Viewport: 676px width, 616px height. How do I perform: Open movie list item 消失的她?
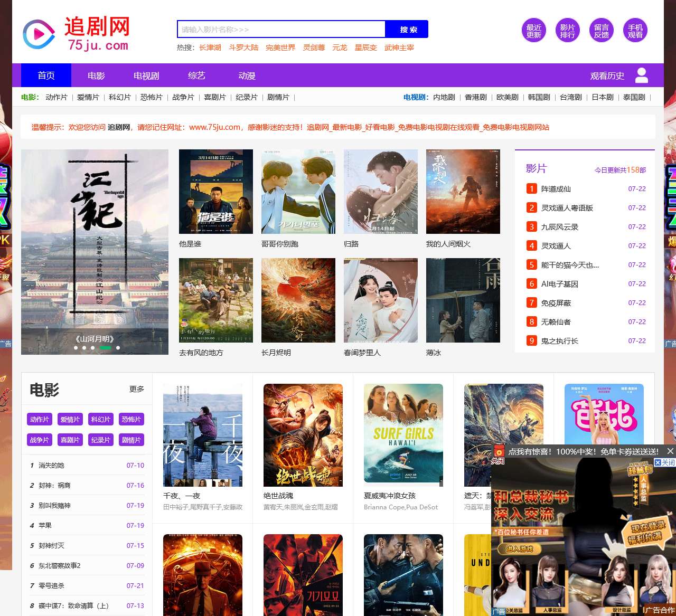click(51, 466)
